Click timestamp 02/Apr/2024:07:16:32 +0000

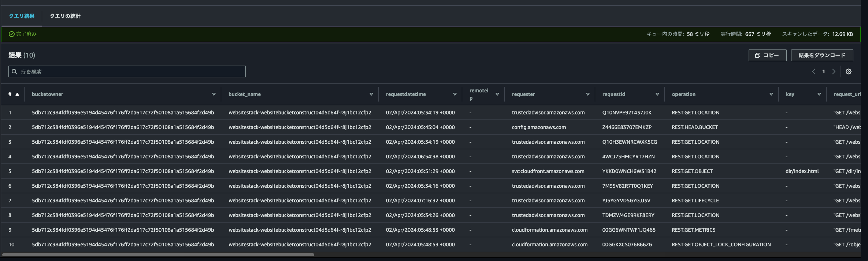pos(420,201)
